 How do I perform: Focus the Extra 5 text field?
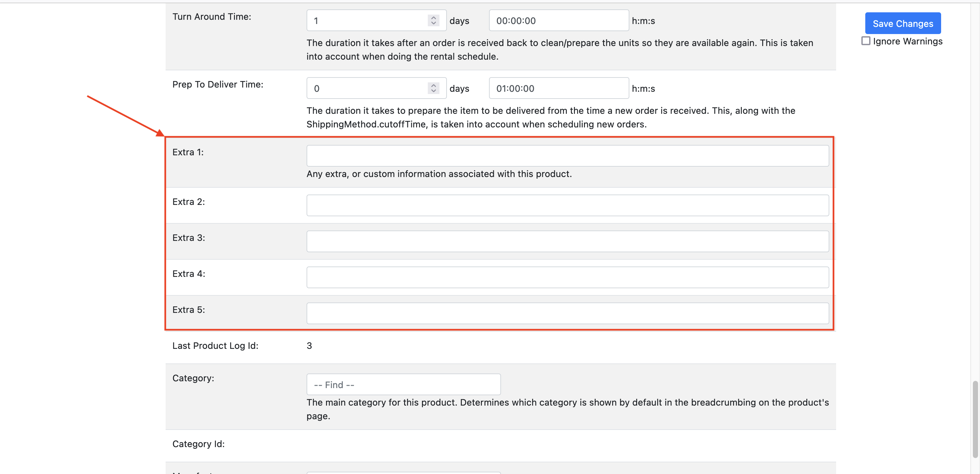click(567, 313)
